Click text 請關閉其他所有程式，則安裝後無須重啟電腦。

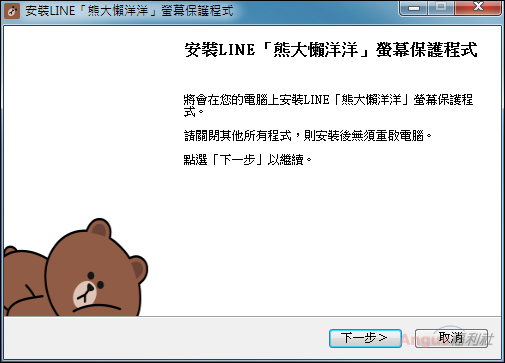(308, 136)
